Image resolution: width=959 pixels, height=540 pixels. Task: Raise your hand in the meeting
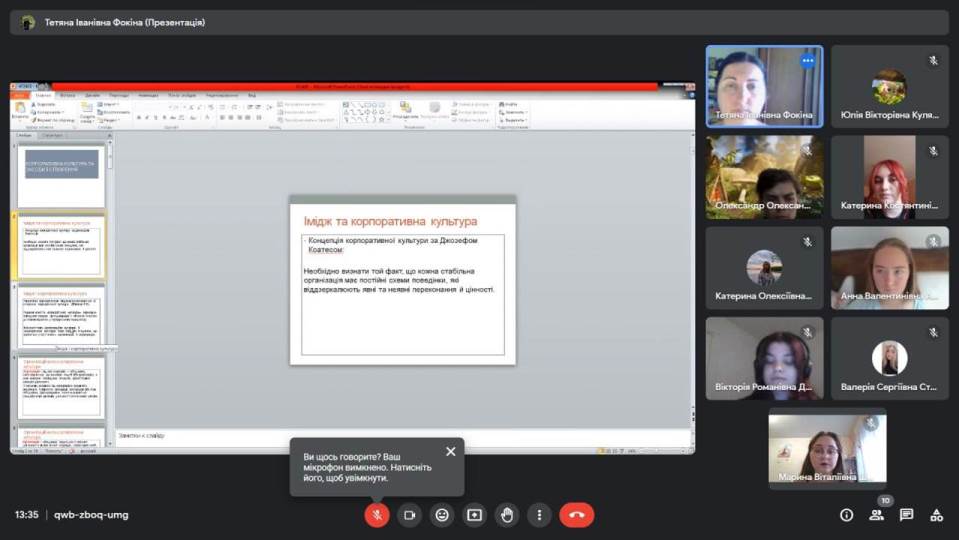point(506,515)
